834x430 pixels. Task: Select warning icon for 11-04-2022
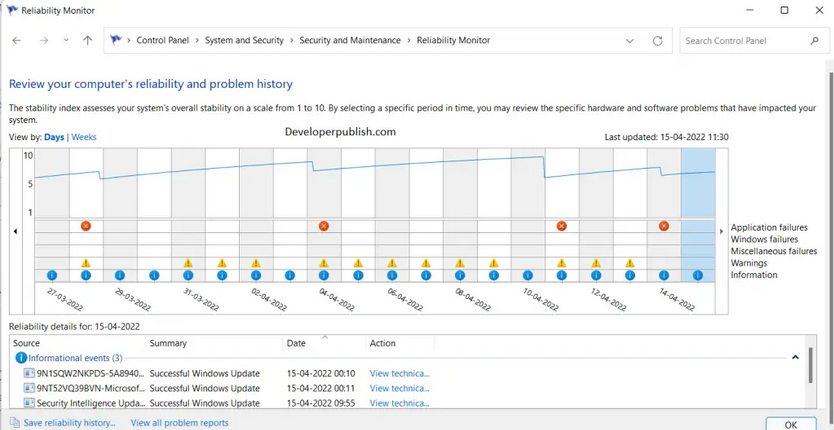pos(561,263)
